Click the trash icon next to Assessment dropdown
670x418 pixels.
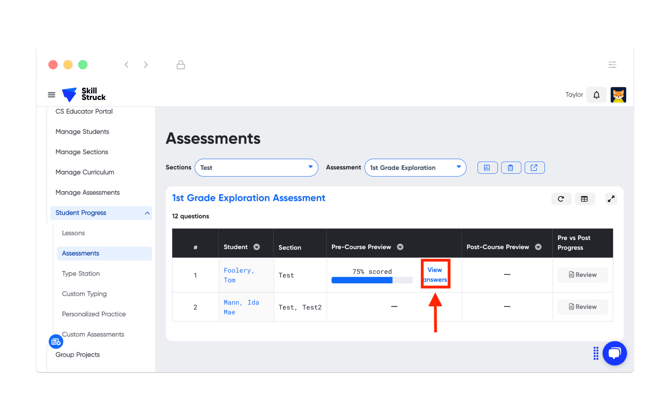510,168
